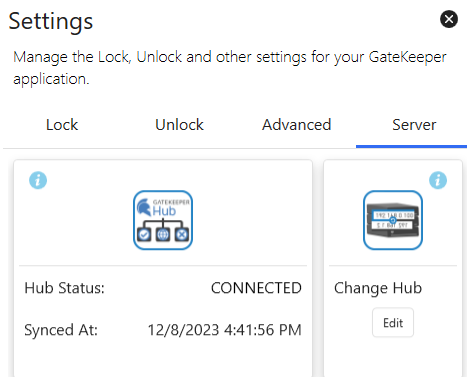Click the info icon on Hub Status card
Image resolution: width=467 pixels, height=377 pixels.
(38, 180)
